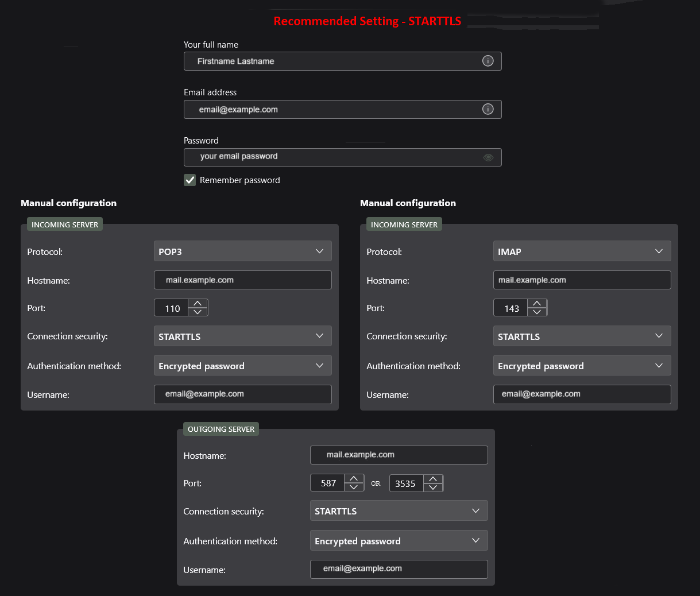
Task: Increment the outgoing port 587 stepper
Action: tap(354, 478)
